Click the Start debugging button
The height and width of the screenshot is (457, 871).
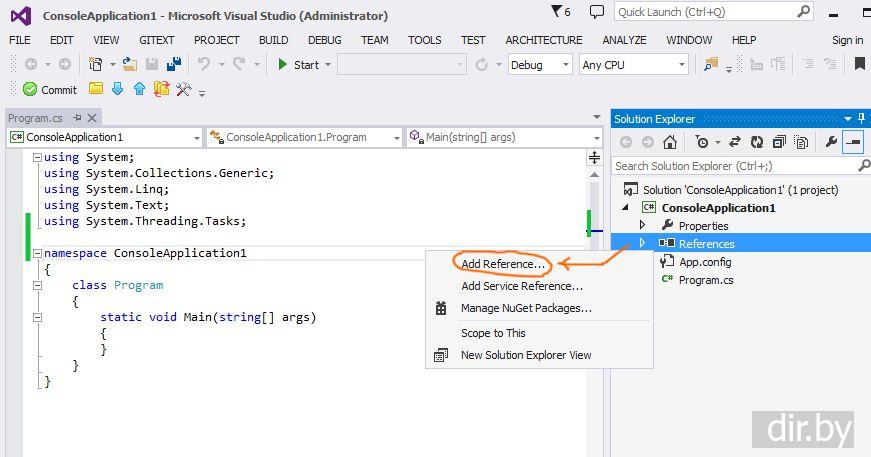[x=298, y=64]
